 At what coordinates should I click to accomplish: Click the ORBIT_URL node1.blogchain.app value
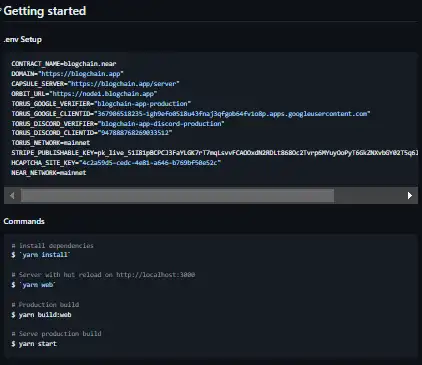click(x=103, y=94)
